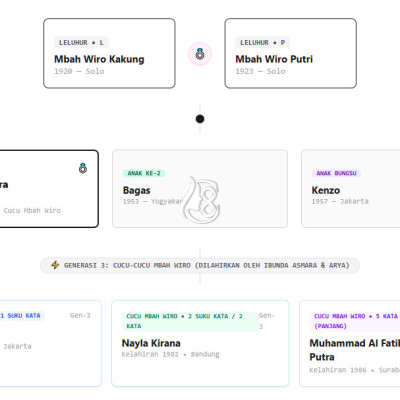The image size is (400, 400).
Task: Open the Nayla Kirana card
Action: [200, 343]
